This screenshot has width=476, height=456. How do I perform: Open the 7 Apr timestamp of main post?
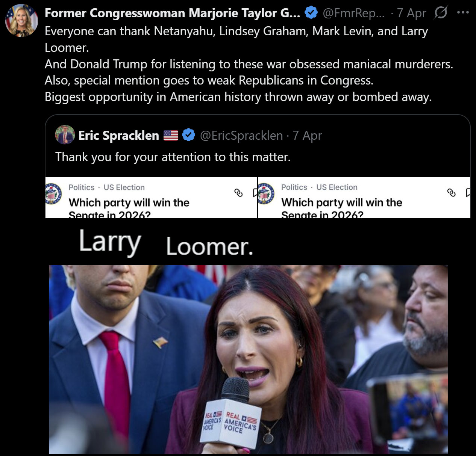(411, 13)
